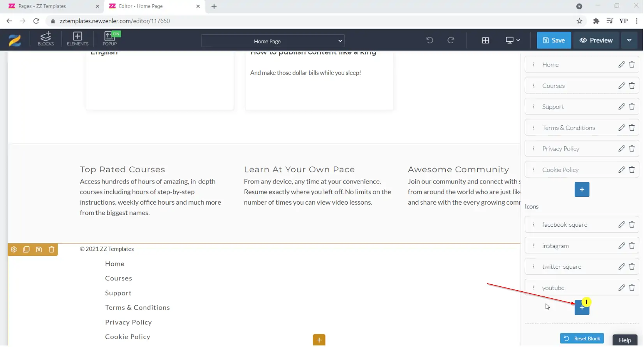Open the footer block settings gear
Image resolution: width=644 pixels, height=347 pixels.
[x=14, y=250]
